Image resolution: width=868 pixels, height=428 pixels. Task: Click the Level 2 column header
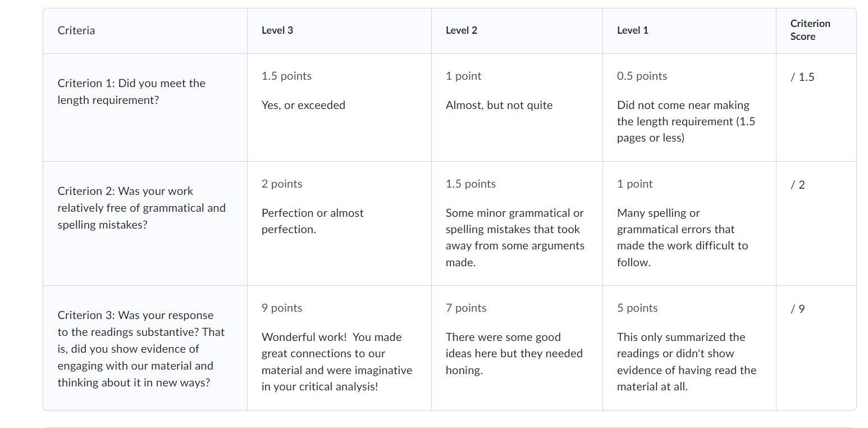(462, 31)
